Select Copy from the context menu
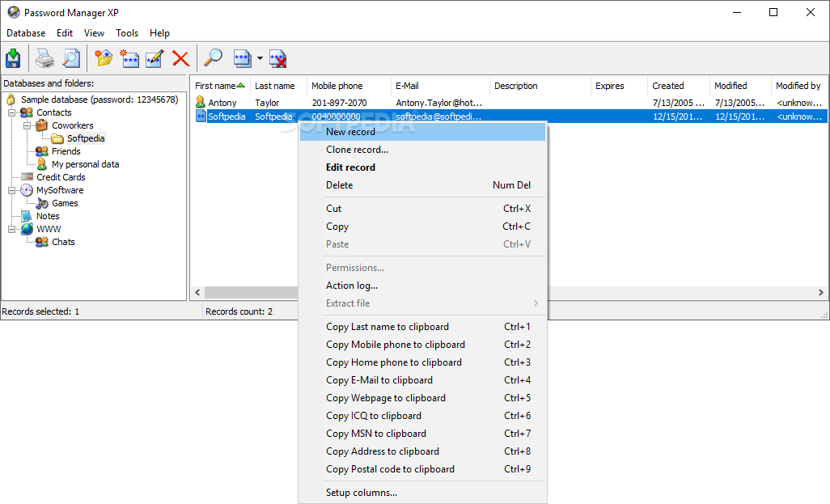Image resolution: width=830 pixels, height=504 pixels. (x=422, y=227)
